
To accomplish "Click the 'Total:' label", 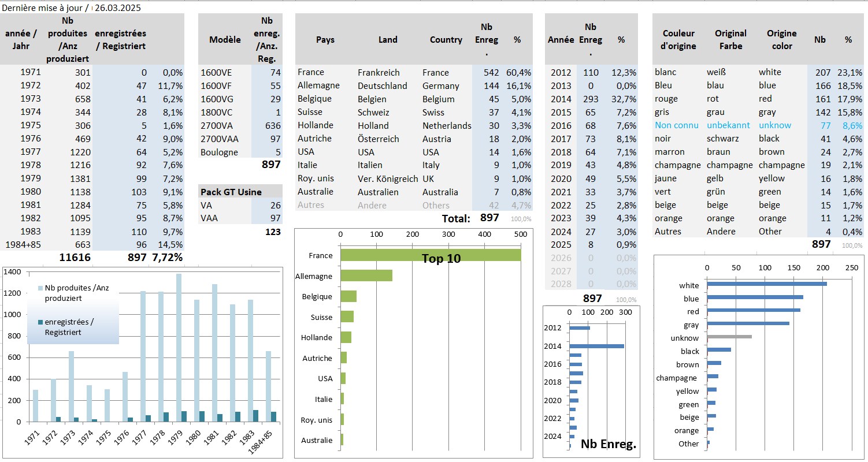I will tap(456, 218).
